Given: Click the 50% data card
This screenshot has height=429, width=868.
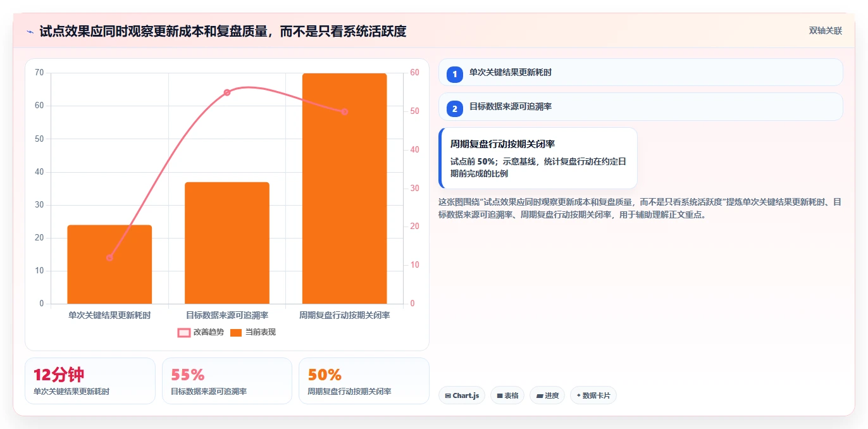Looking at the screenshot, I should point(364,381).
